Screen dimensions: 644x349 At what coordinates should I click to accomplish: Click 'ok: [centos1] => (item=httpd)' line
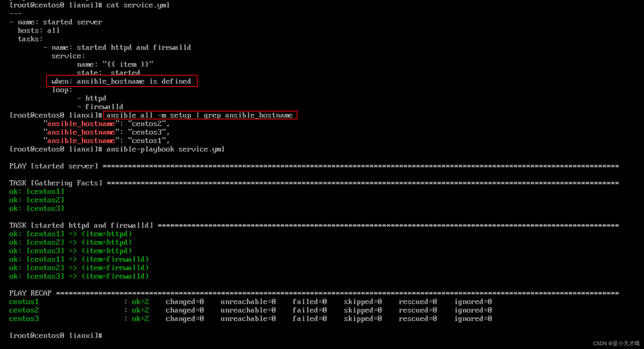(x=70, y=234)
